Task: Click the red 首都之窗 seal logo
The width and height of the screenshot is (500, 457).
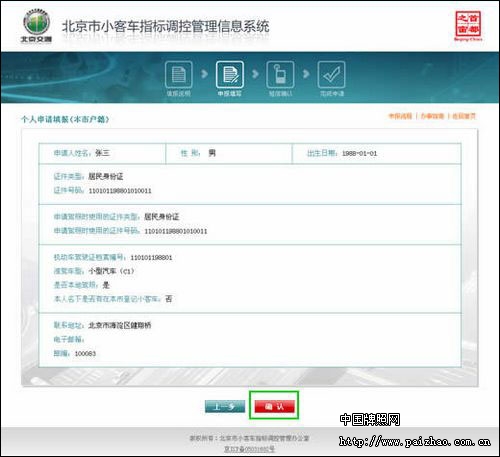Action: point(468,25)
